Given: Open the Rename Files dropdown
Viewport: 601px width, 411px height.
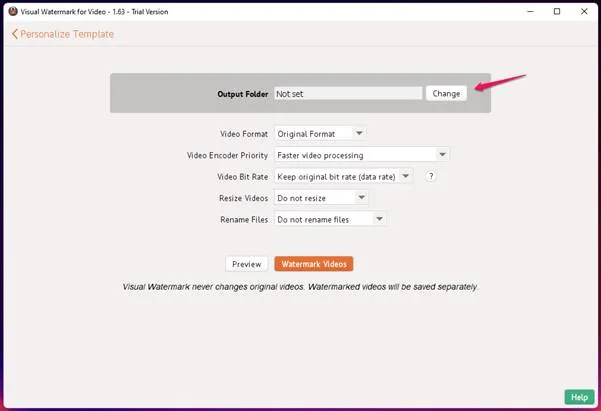Looking at the screenshot, I should (330, 220).
